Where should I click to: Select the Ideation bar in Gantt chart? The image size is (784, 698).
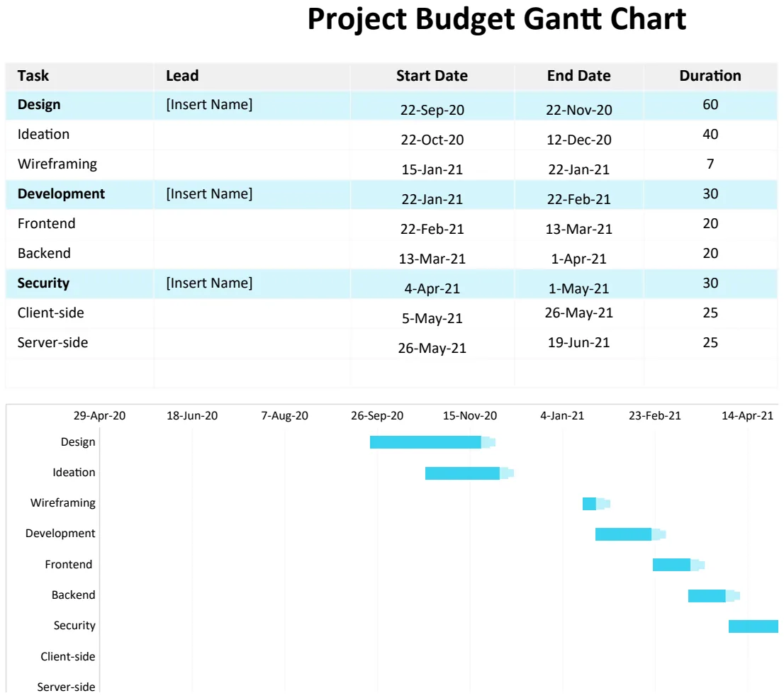469,473
